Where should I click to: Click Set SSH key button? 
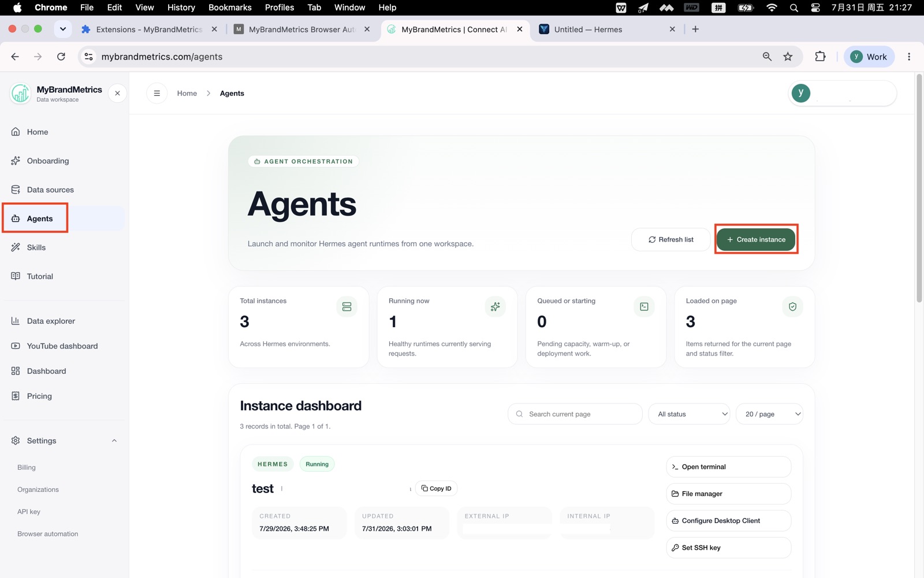tap(729, 548)
